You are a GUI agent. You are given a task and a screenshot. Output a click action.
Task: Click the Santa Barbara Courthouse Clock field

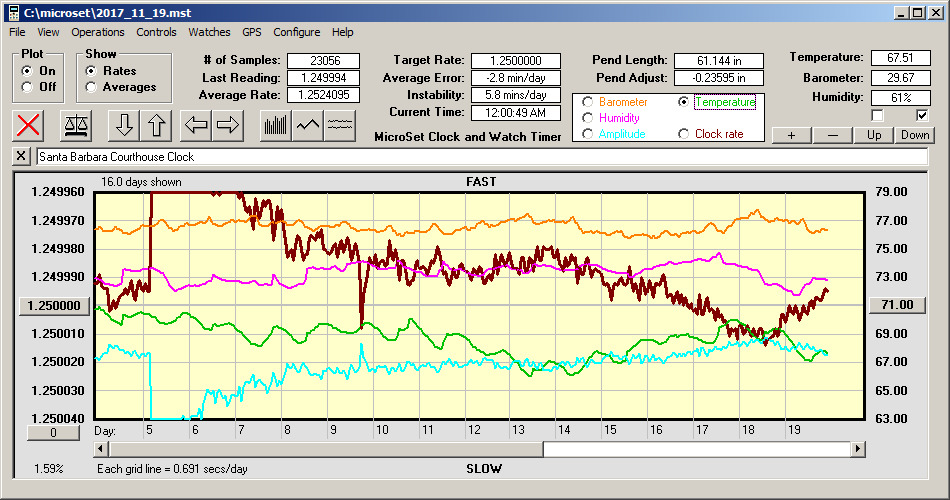(x=480, y=157)
